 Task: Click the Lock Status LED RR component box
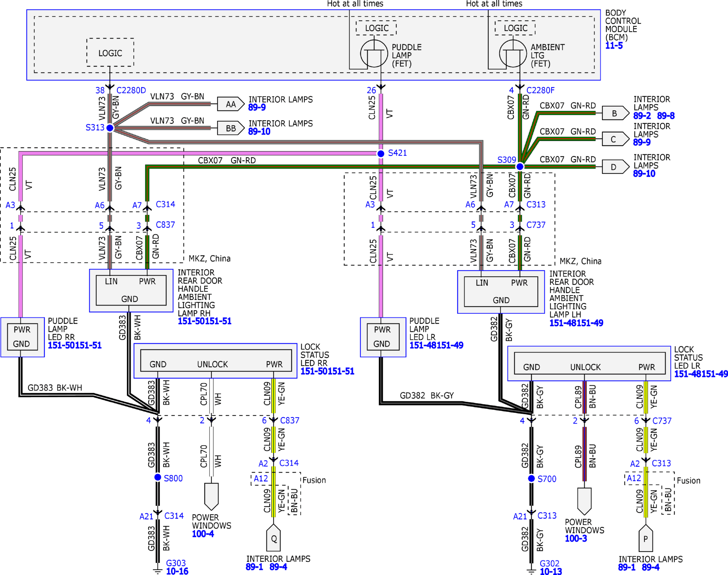(x=215, y=361)
